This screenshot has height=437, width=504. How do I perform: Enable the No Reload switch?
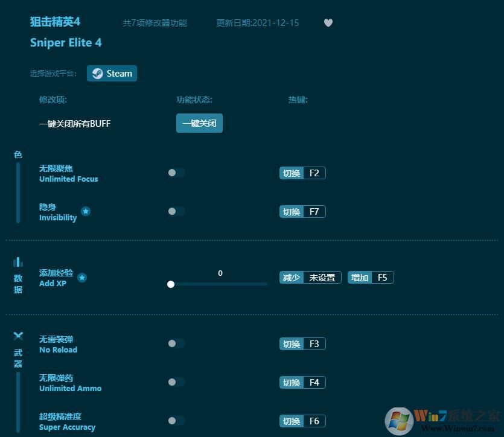coord(176,343)
